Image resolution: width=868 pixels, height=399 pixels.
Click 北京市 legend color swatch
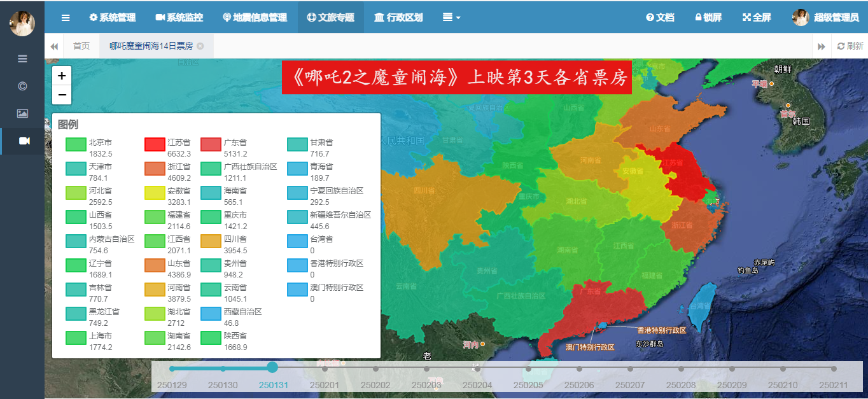[x=76, y=144]
